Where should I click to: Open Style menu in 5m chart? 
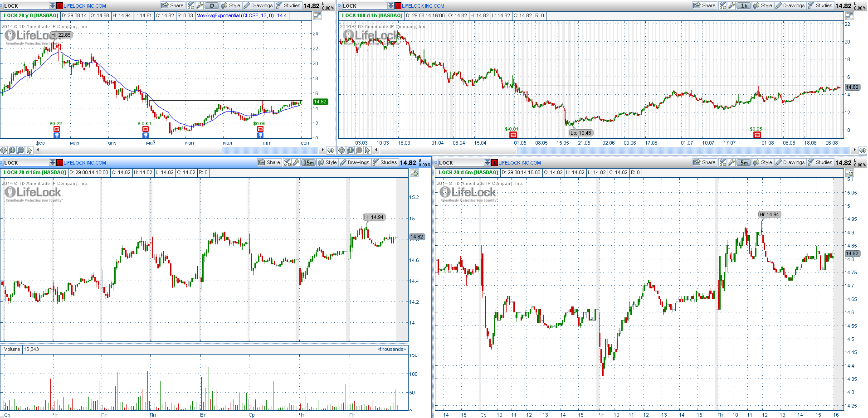click(x=763, y=162)
